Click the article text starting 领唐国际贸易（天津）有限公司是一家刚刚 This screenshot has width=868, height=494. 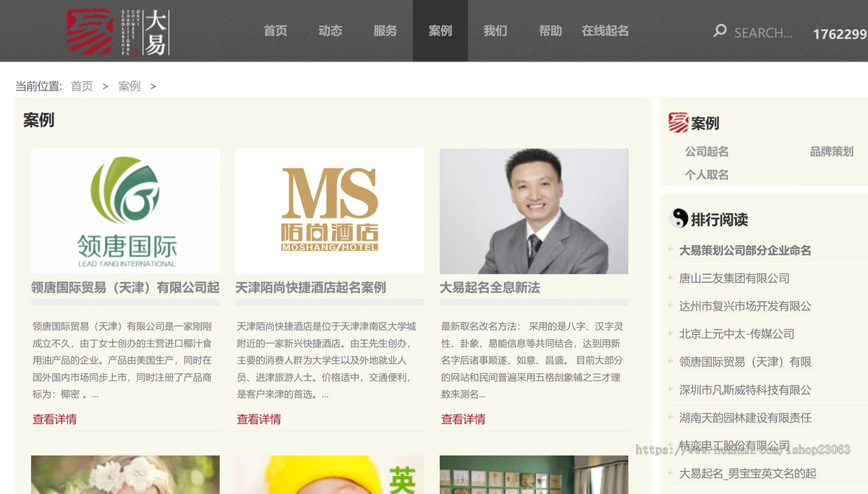pyautogui.click(x=123, y=360)
